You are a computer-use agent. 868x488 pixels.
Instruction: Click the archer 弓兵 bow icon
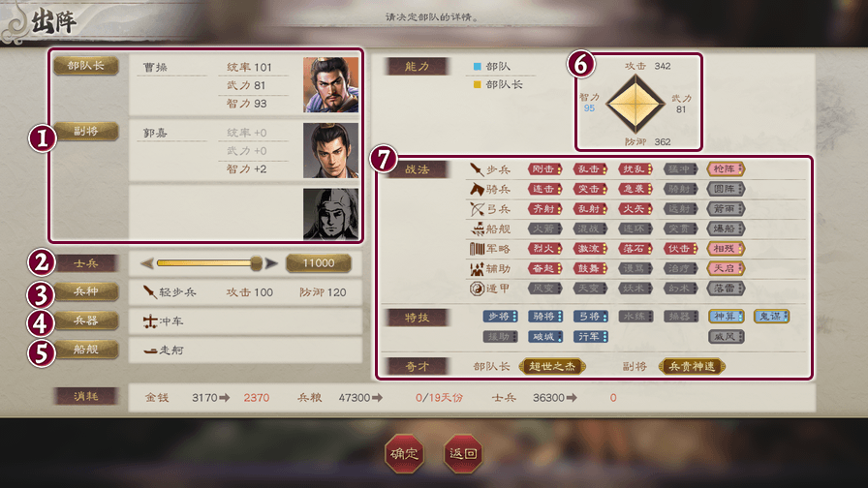pyautogui.click(x=477, y=209)
